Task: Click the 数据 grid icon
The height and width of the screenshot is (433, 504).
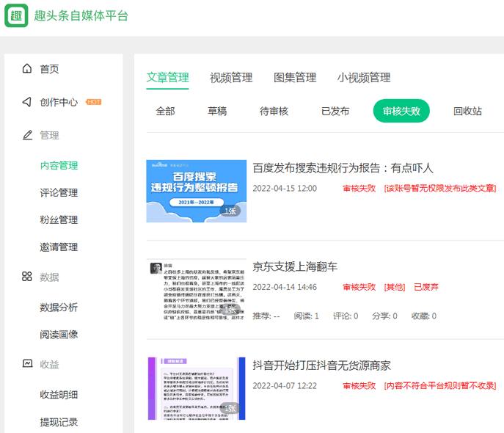Action: [x=27, y=277]
